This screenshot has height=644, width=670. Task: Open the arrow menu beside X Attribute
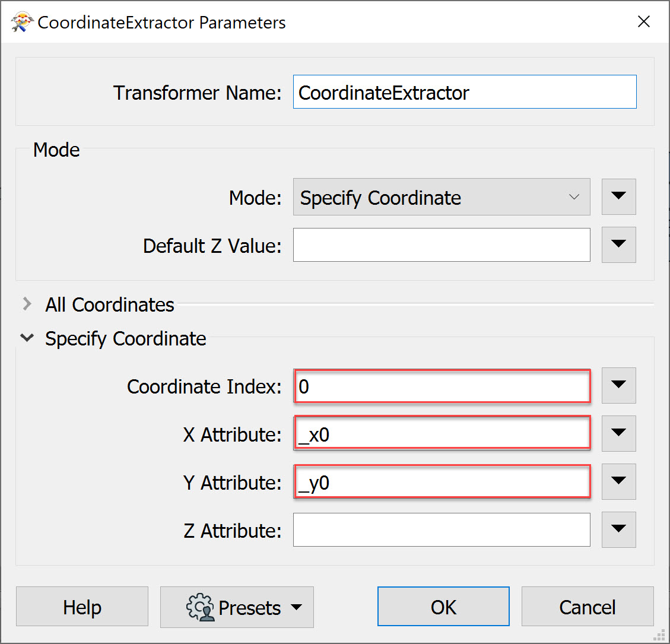coord(618,433)
